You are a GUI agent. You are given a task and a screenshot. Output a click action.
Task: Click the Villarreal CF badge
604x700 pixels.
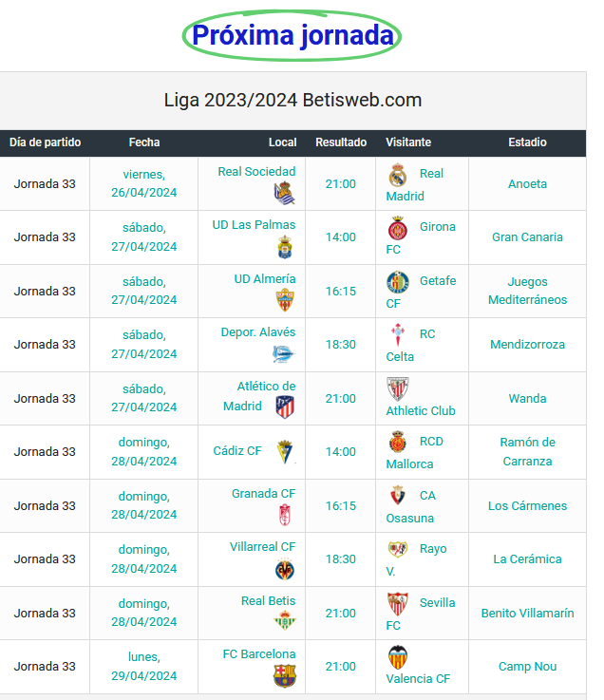[x=285, y=569]
